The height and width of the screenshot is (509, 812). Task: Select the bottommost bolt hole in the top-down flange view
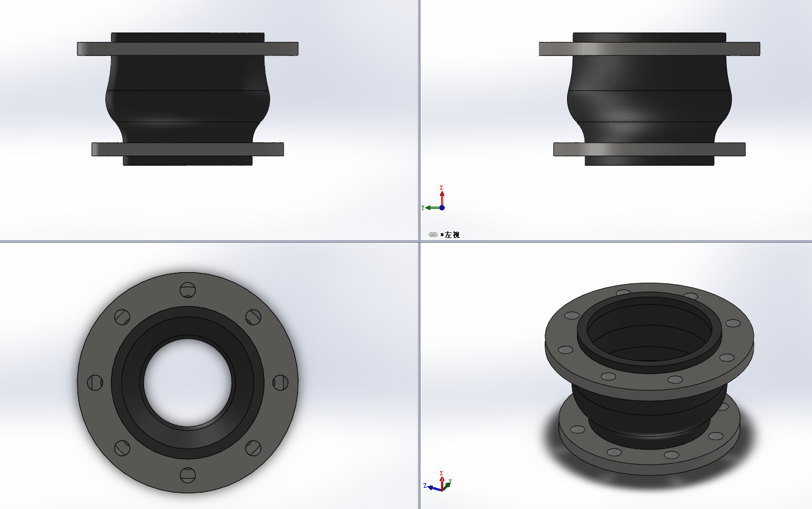[188, 475]
